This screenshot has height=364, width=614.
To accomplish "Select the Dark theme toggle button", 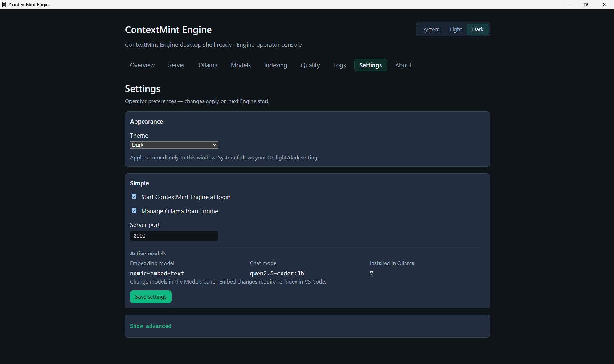I will (x=478, y=29).
